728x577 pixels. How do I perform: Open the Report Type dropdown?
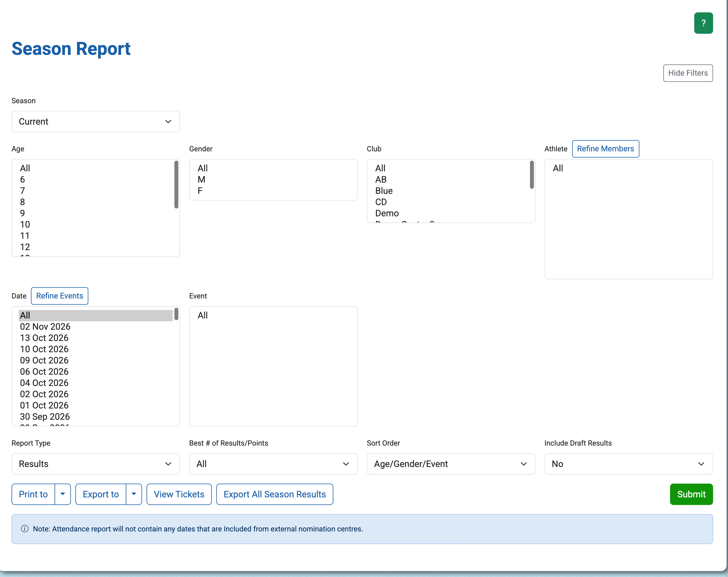96,464
